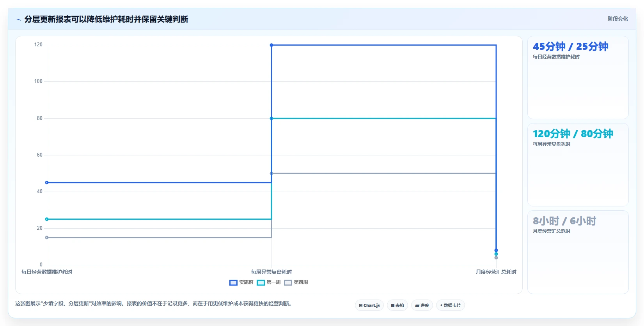The width and height of the screenshot is (644, 326).
Task: Click the 第一周 data point at value 80
Action: [x=271, y=118]
